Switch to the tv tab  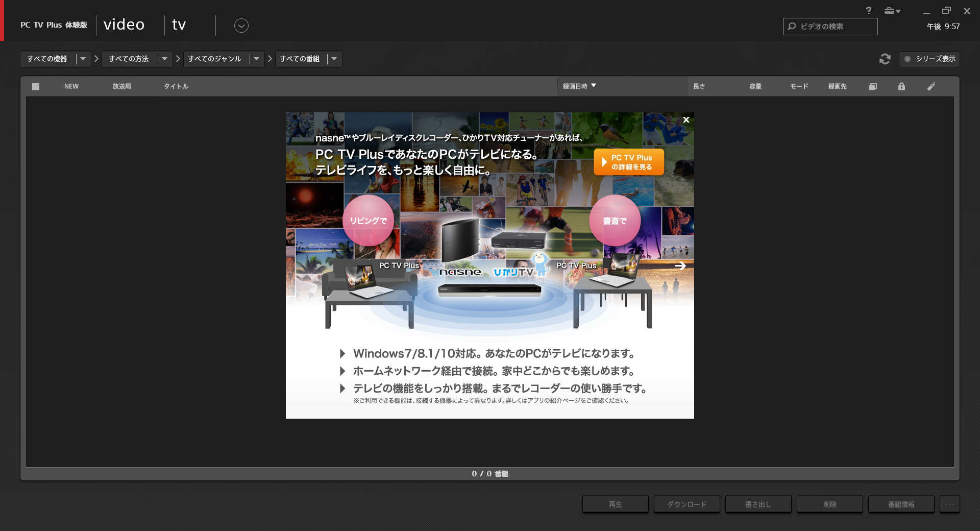[179, 25]
